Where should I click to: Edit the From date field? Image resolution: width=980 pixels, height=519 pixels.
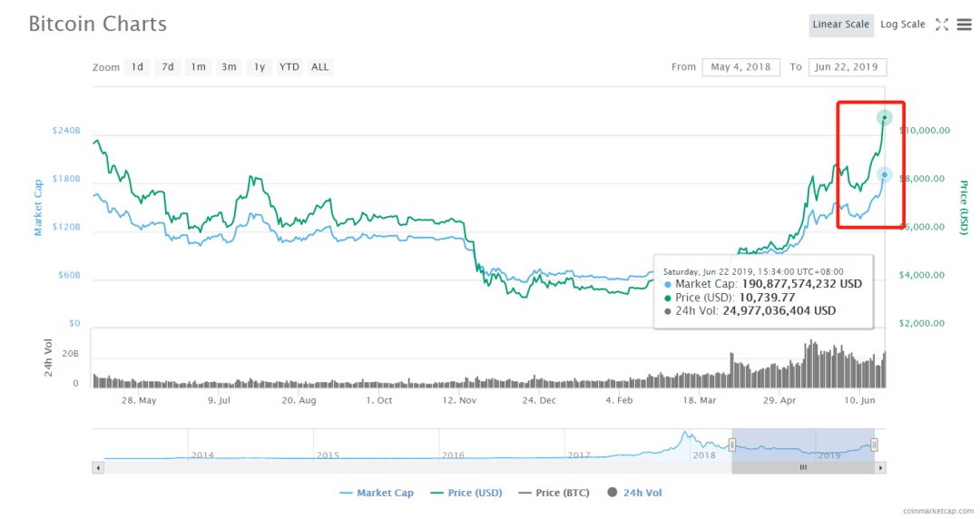(740, 67)
